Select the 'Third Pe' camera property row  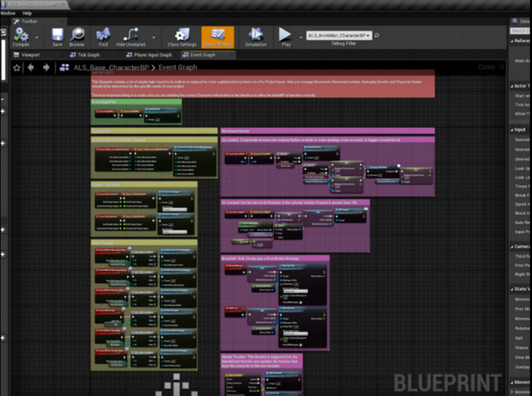click(x=522, y=256)
